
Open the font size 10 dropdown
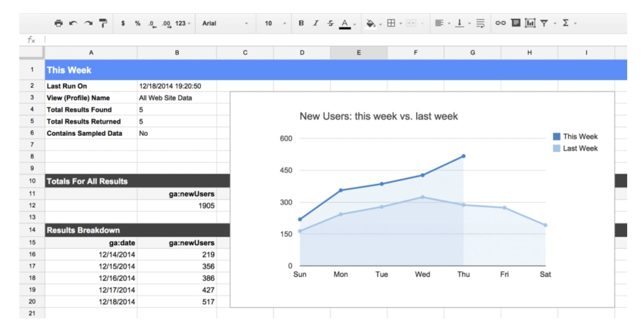(x=276, y=23)
